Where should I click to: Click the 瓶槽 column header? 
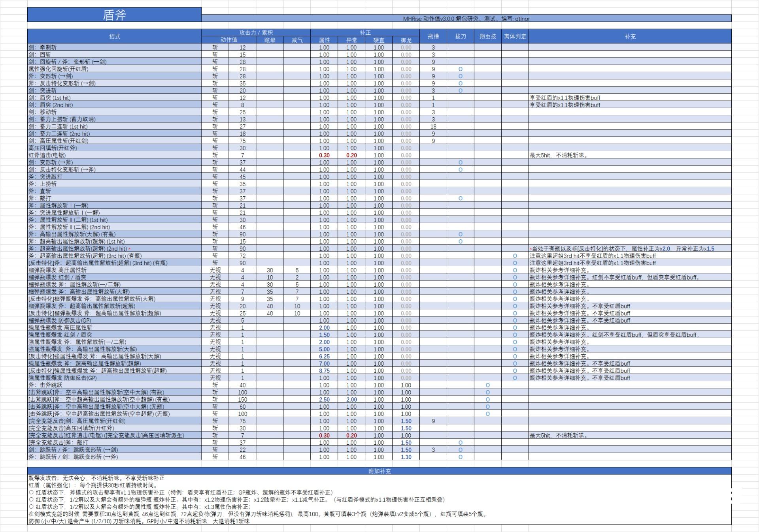[433, 36]
